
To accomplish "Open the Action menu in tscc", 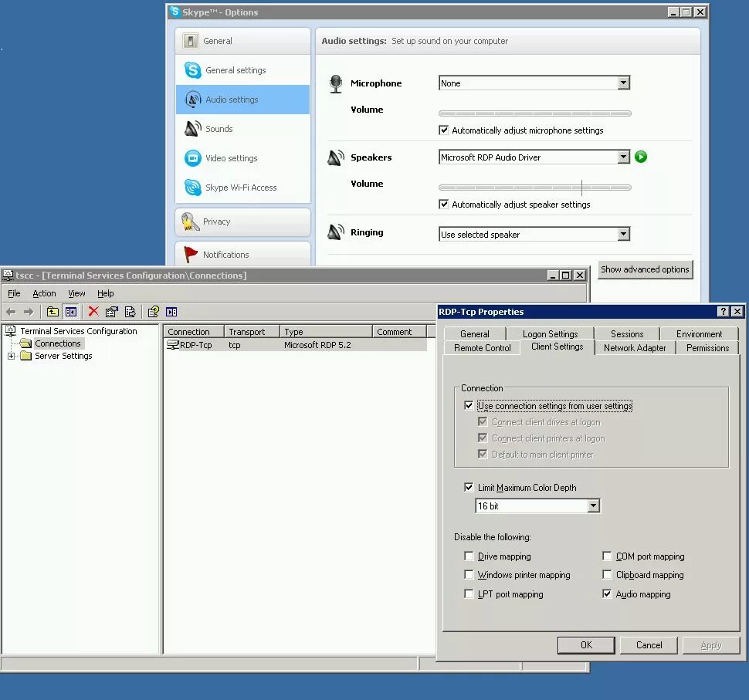I will click(x=44, y=293).
